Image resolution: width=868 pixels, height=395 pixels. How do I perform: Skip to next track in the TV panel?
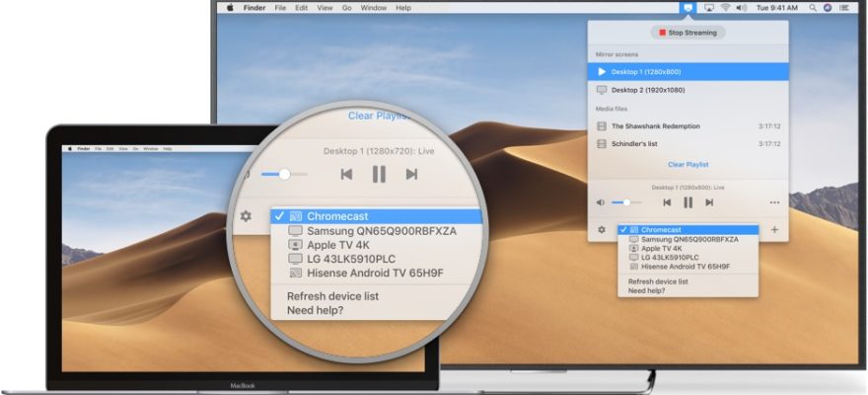tap(709, 202)
